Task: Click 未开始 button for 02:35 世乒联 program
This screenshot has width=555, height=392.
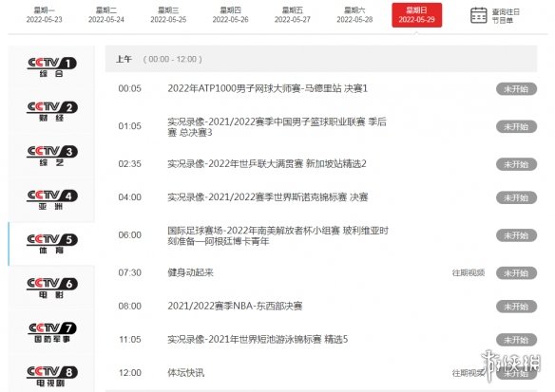Action: click(x=516, y=164)
